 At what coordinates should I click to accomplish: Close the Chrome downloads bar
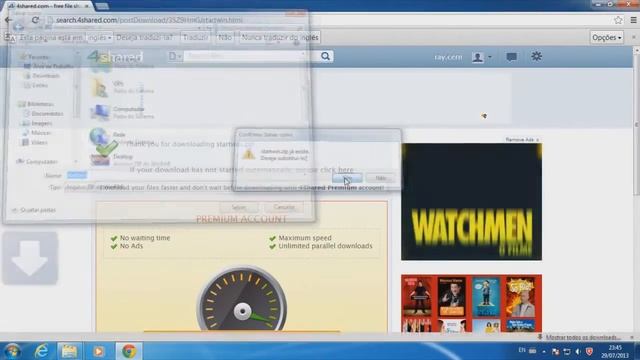click(x=632, y=338)
